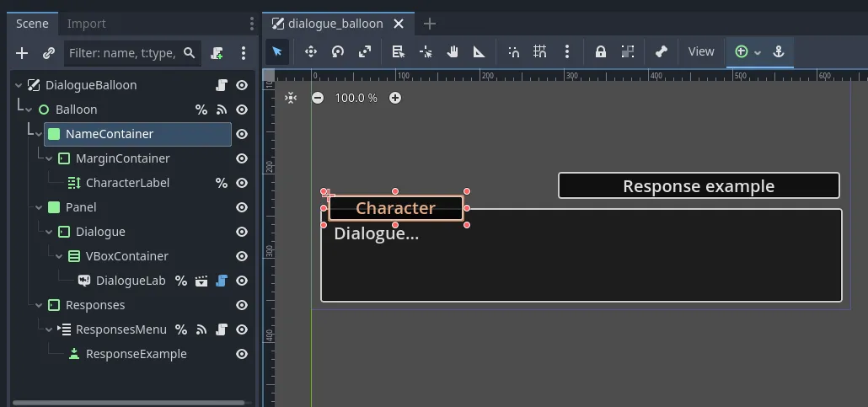This screenshot has height=407, width=868.
Task: Collapse the MarginContainer node
Action: tap(49, 158)
